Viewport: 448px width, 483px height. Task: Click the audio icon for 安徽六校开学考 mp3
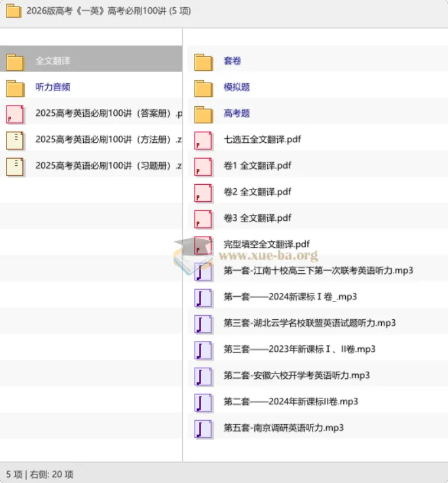(203, 376)
